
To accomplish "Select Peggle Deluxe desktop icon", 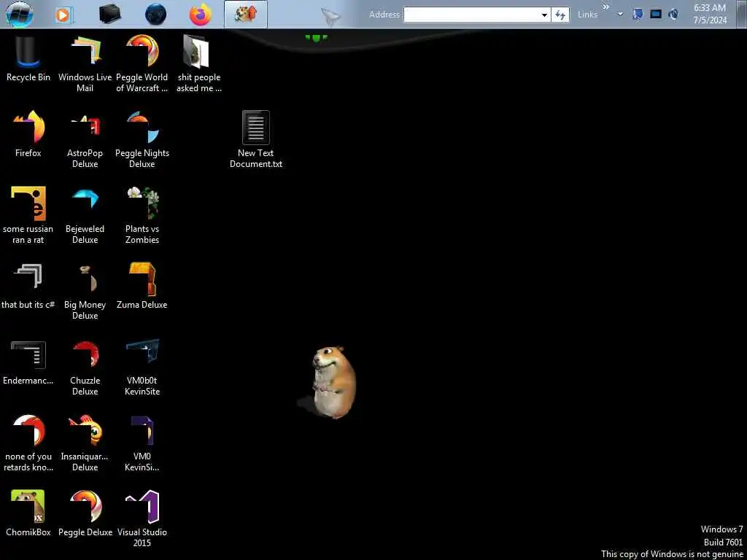I will (85, 514).
